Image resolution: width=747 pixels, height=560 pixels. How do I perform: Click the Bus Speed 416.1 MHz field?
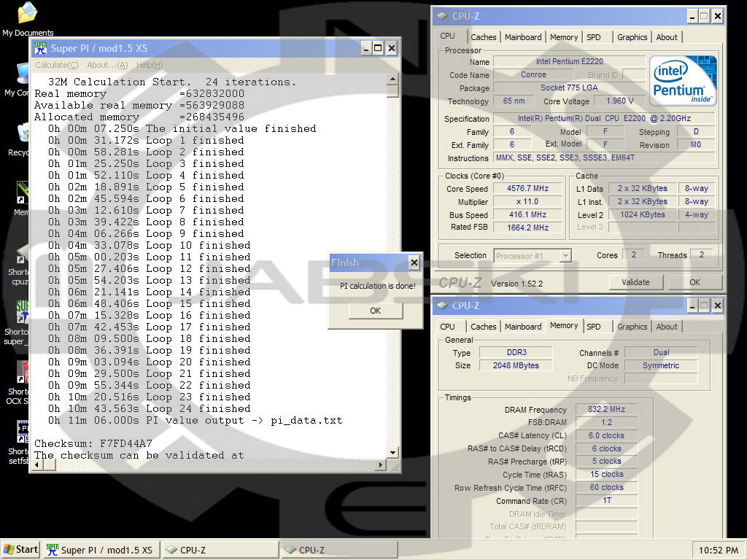coord(527,215)
